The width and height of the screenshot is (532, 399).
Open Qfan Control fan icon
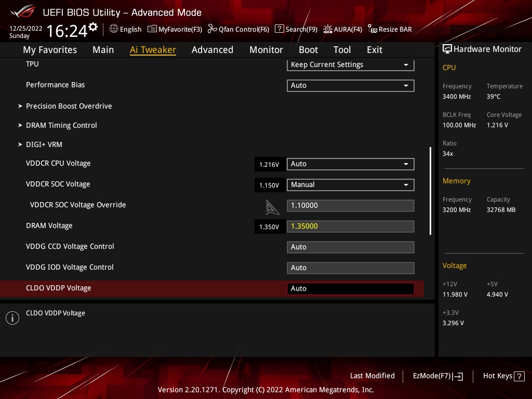tap(212, 29)
